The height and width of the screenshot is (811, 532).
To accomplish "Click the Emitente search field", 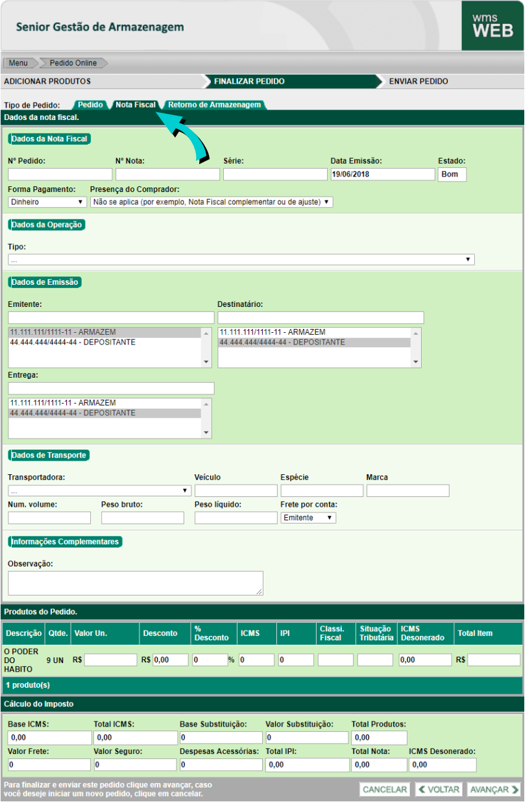I will [111, 317].
